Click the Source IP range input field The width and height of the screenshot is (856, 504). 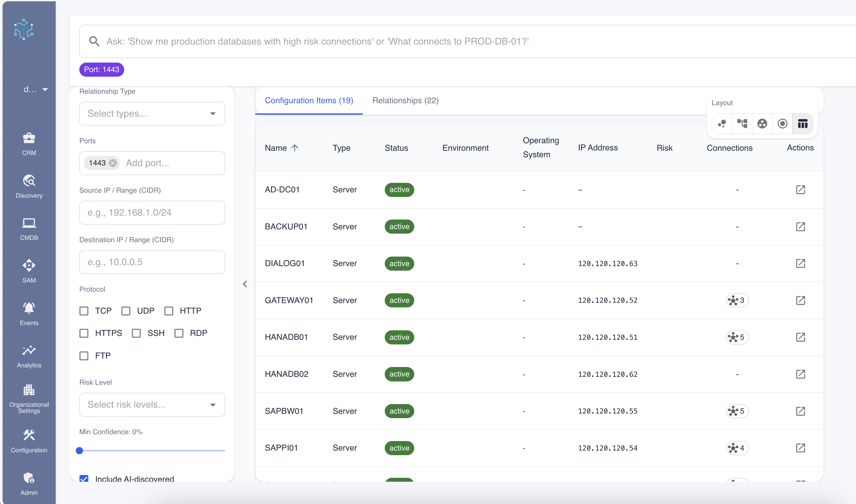click(x=152, y=213)
